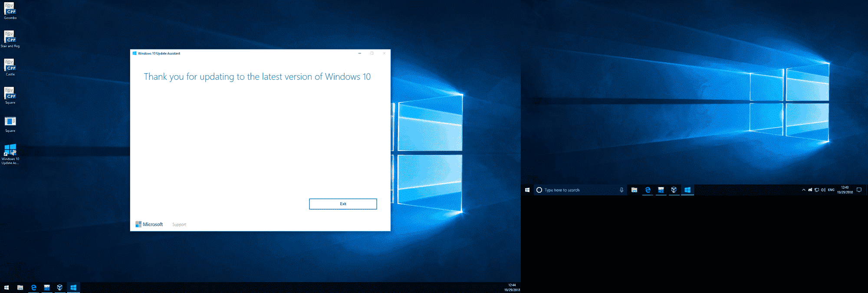
Task: Click Exit in the Windows 10 Update Assistant
Action: pos(343,204)
